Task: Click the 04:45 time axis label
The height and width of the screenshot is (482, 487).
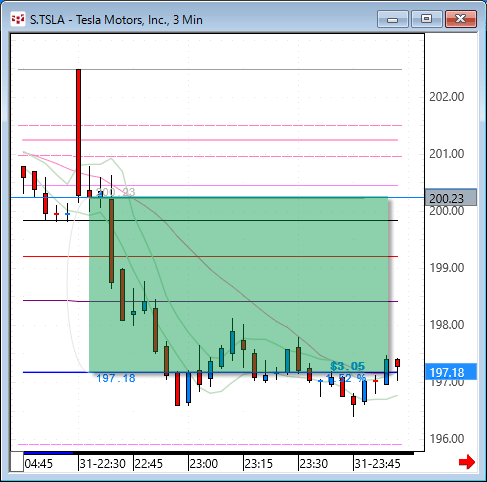Action: coord(39,464)
